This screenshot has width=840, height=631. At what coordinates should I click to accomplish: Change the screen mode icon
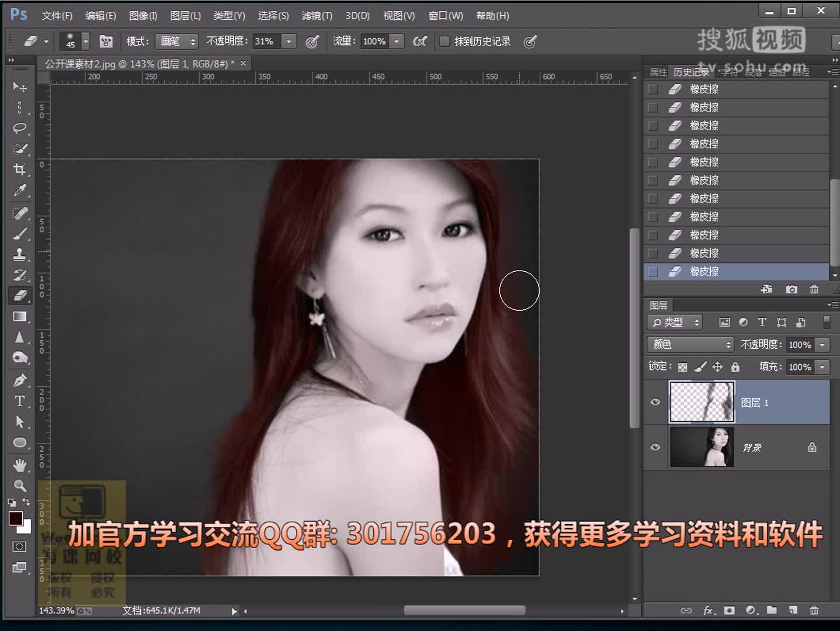click(19, 567)
